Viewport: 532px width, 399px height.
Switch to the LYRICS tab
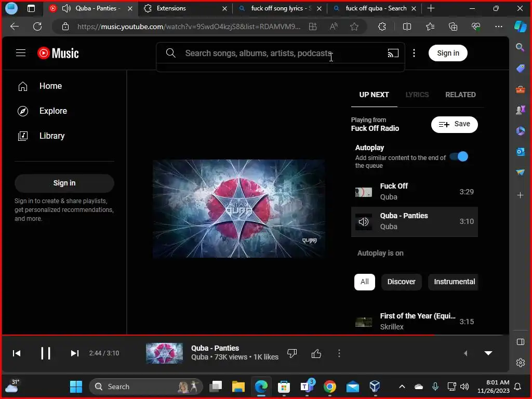click(x=417, y=95)
